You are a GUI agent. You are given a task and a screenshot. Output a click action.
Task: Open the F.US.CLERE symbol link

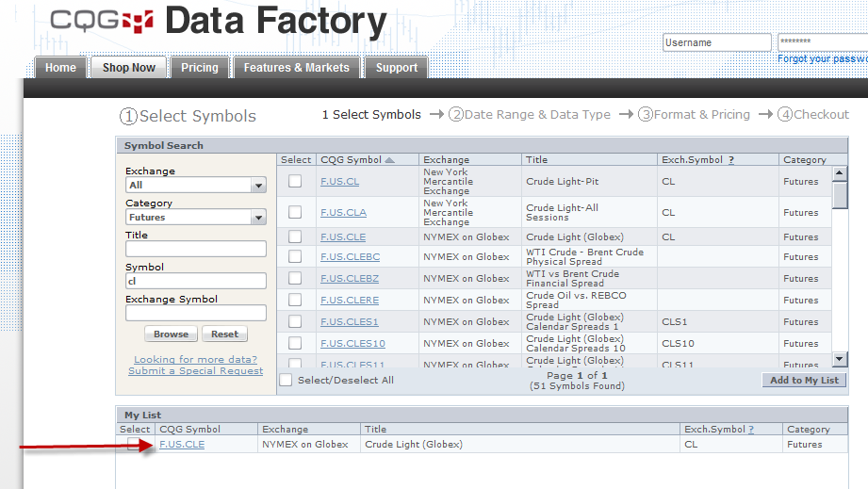350,300
